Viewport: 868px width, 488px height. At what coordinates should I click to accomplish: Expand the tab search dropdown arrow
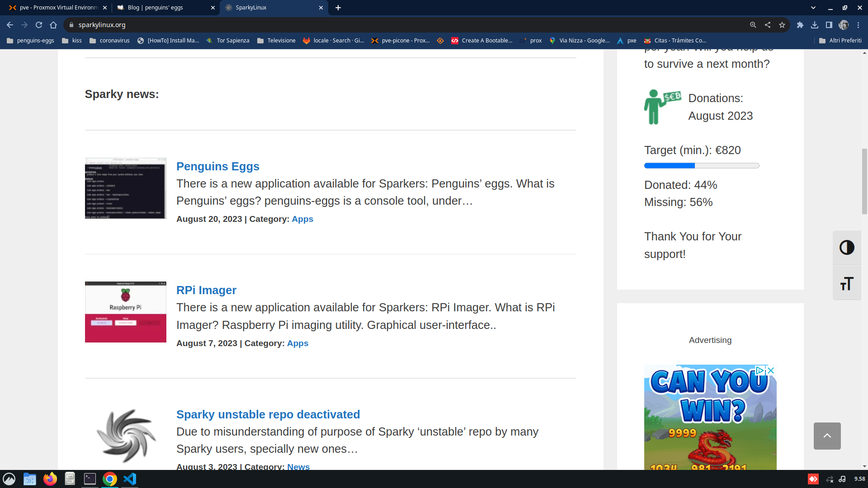[x=813, y=8]
